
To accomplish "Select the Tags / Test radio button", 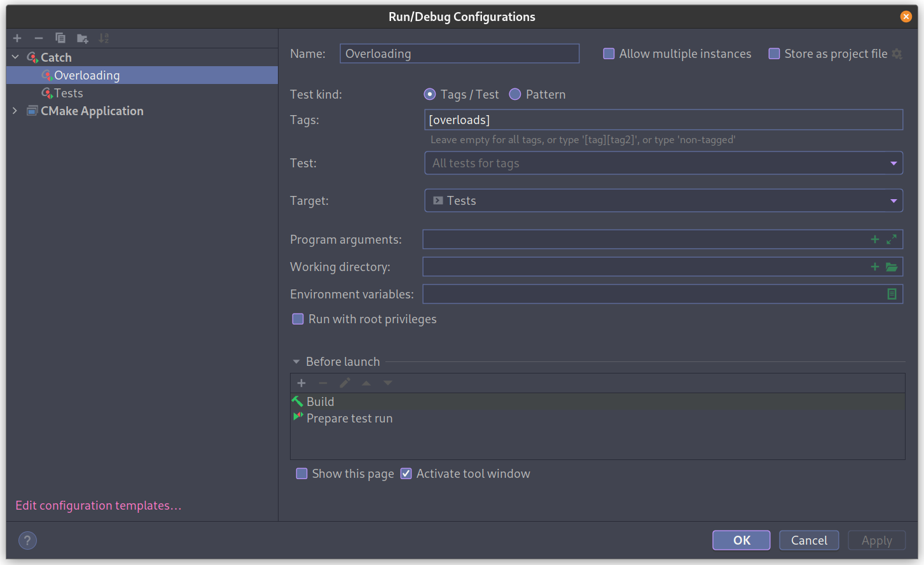I will tap(430, 94).
